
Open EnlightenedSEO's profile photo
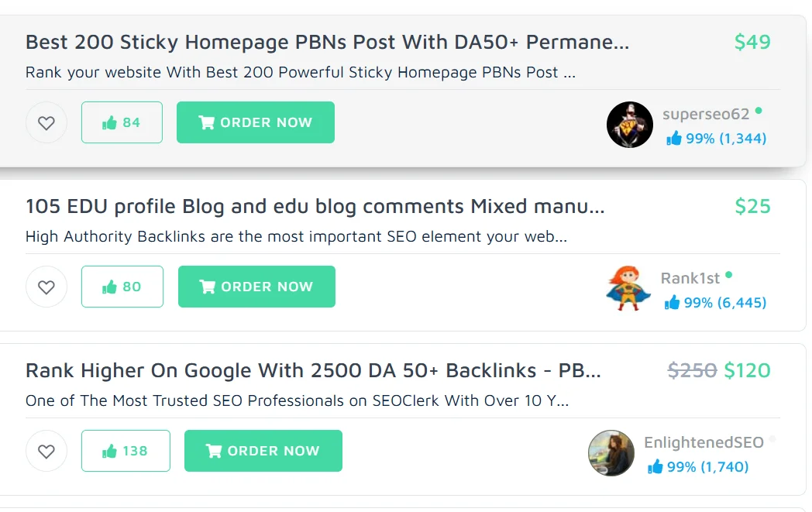point(611,452)
